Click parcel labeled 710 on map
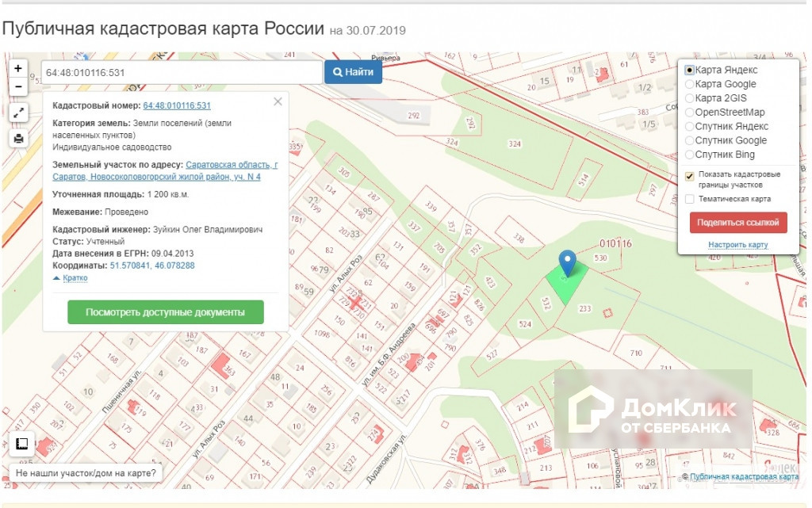The height and width of the screenshot is (508, 812). [x=636, y=353]
